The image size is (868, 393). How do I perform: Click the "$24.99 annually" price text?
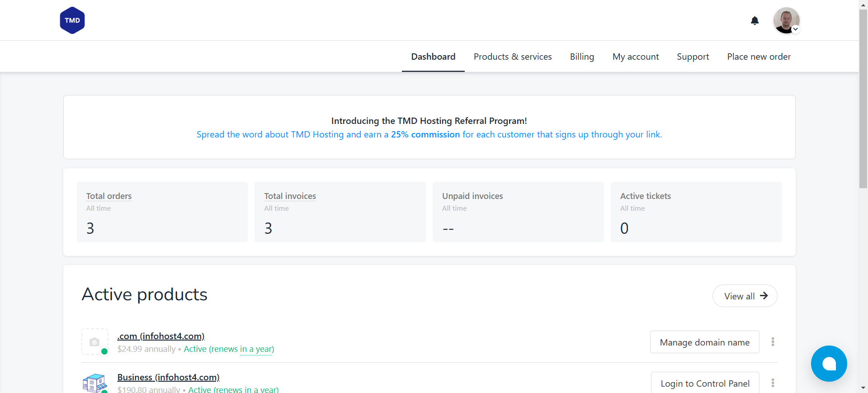pyautogui.click(x=146, y=349)
